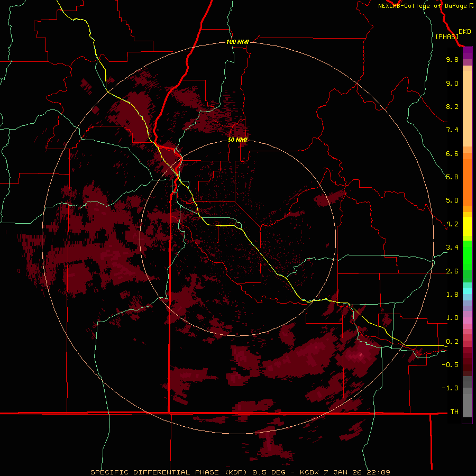The width and height of the screenshot is (476, 476).
Task: Click the 1.8 scale value
Action: point(452,295)
